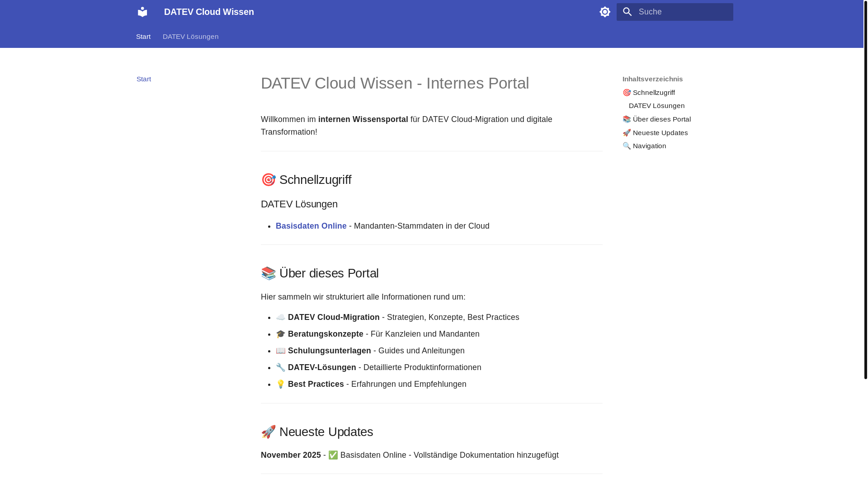Image resolution: width=868 pixels, height=488 pixels.
Task: Focus the Suche search field
Action: [x=675, y=12]
